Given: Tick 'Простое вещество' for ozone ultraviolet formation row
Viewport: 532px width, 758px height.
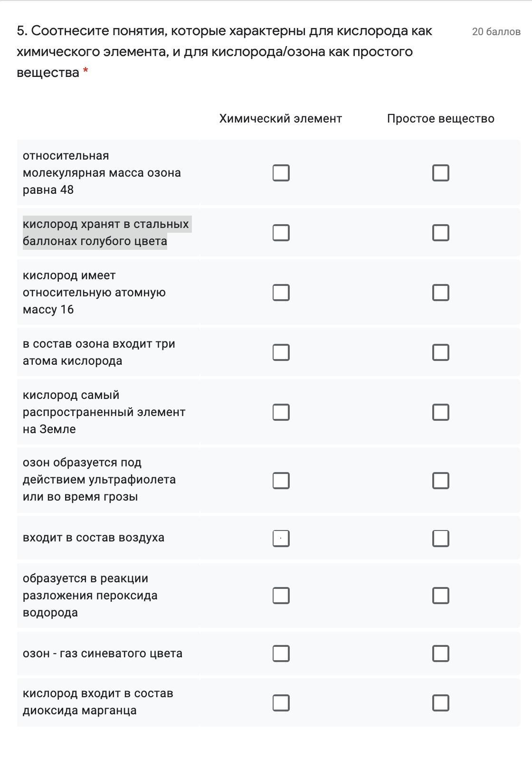Looking at the screenshot, I should point(440,481).
